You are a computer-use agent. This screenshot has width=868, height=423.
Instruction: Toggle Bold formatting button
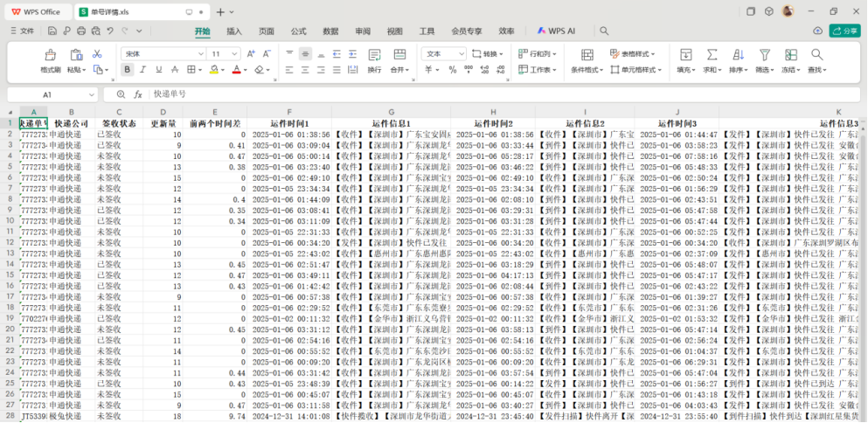coord(128,70)
